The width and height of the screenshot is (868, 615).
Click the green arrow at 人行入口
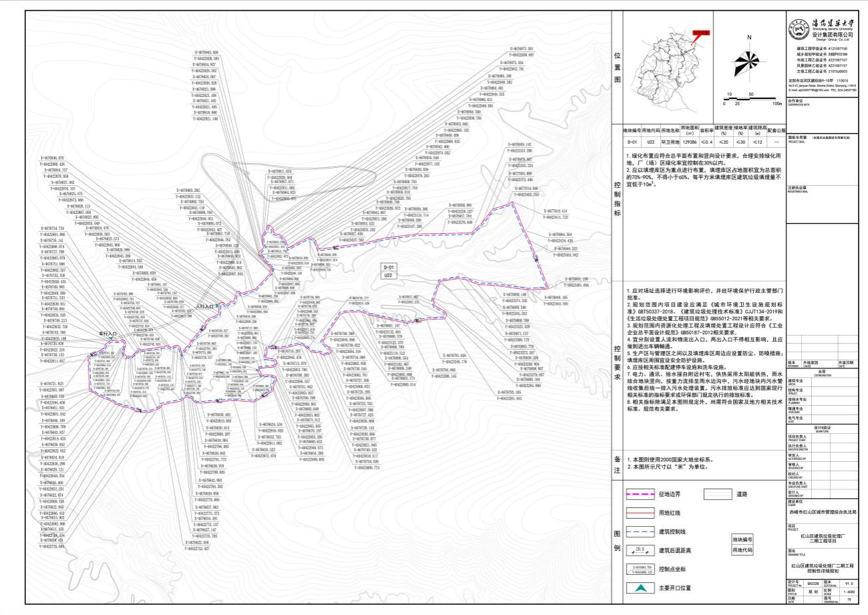(x=218, y=305)
